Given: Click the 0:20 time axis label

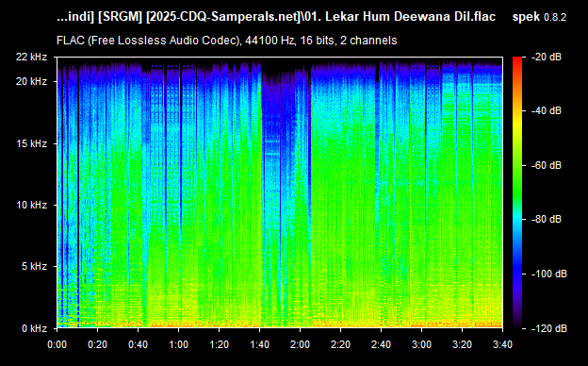Looking at the screenshot, I should pyautogui.click(x=97, y=344).
